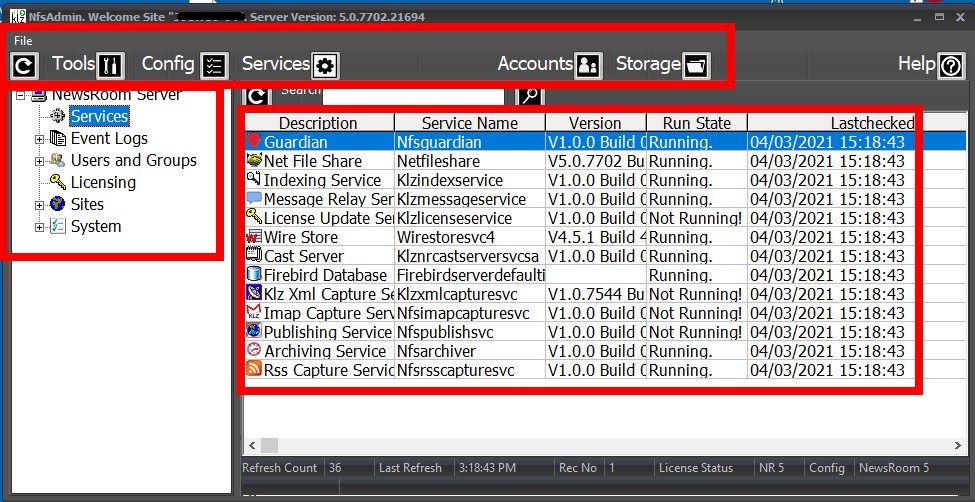This screenshot has width=975, height=502.
Task: Select the Users and Groups tree item
Action: click(x=134, y=160)
